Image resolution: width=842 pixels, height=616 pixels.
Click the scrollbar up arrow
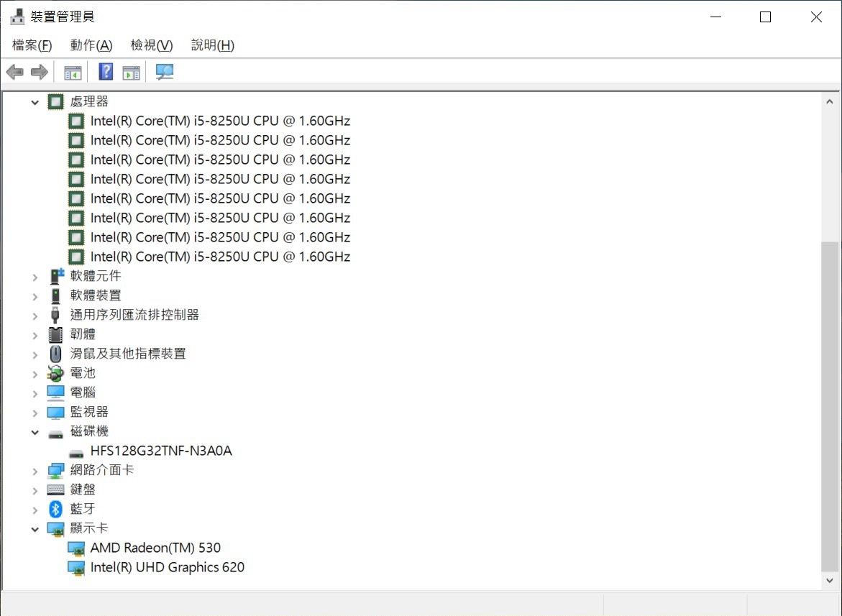point(830,102)
